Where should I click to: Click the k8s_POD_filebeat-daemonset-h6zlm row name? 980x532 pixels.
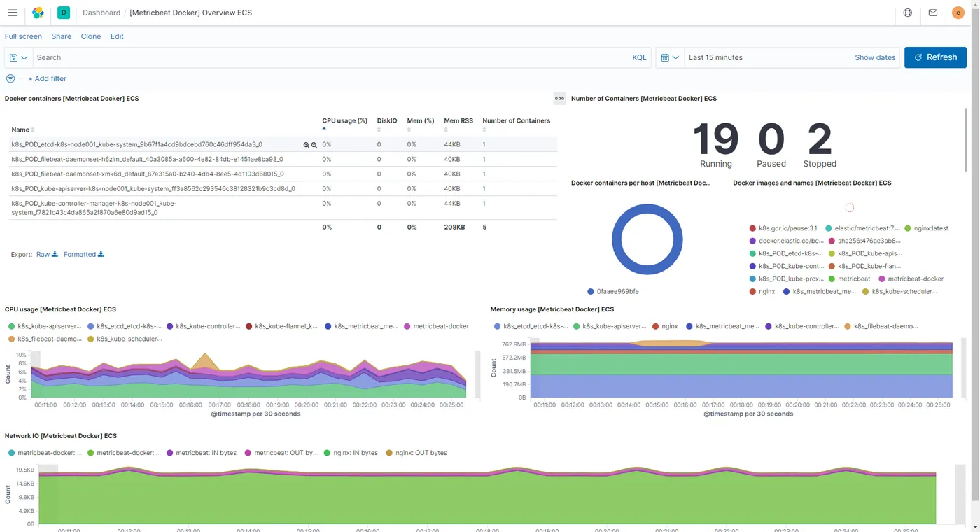(x=147, y=159)
